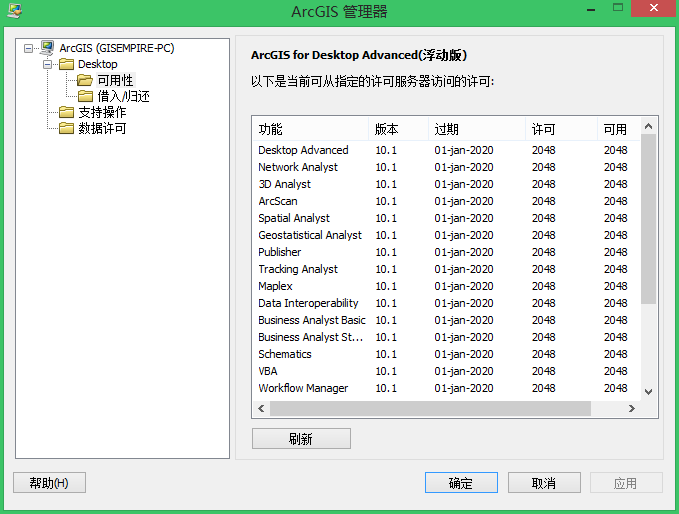Select the Schematics row

[x=446, y=354]
